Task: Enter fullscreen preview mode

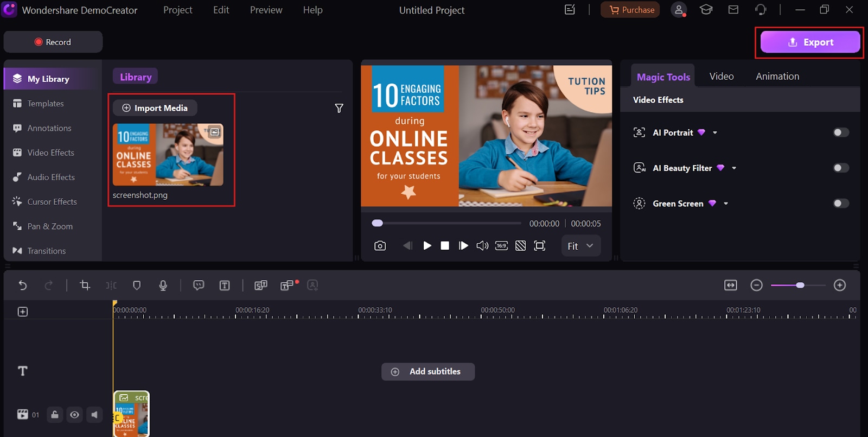Action: point(540,246)
